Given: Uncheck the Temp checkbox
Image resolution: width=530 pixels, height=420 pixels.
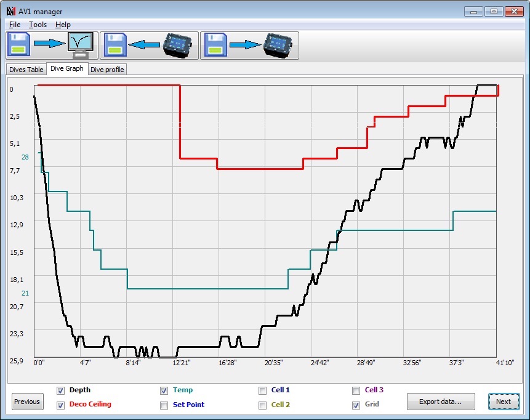Looking at the screenshot, I should coord(164,390).
